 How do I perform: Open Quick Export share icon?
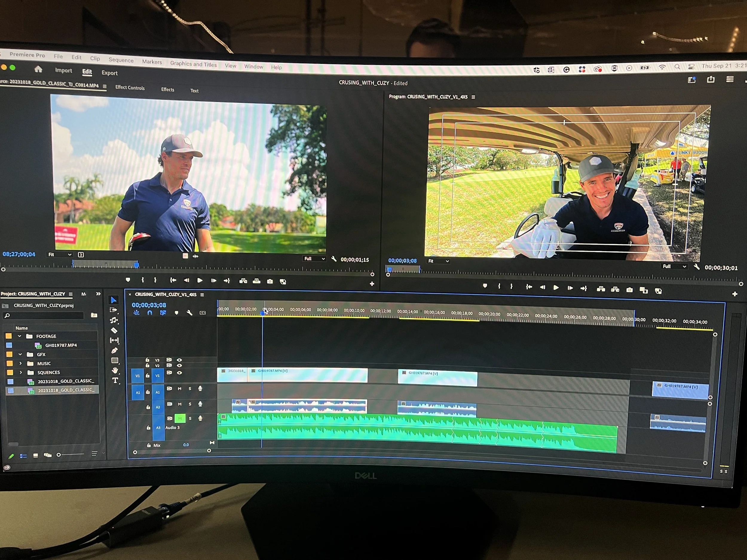point(711,80)
